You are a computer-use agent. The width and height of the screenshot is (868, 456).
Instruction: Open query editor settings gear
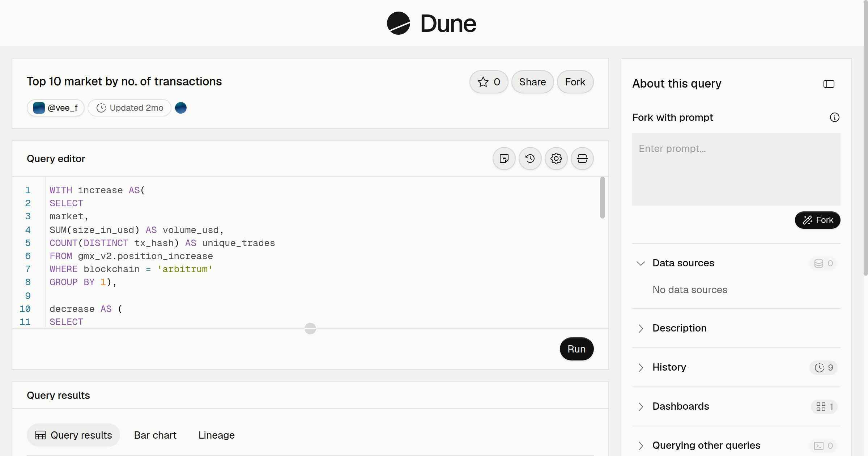click(x=556, y=159)
